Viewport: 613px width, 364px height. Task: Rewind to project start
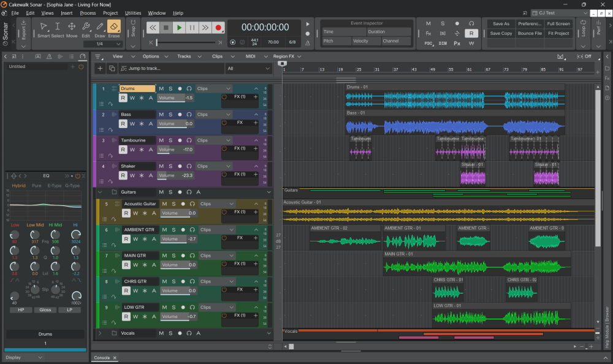(153, 28)
